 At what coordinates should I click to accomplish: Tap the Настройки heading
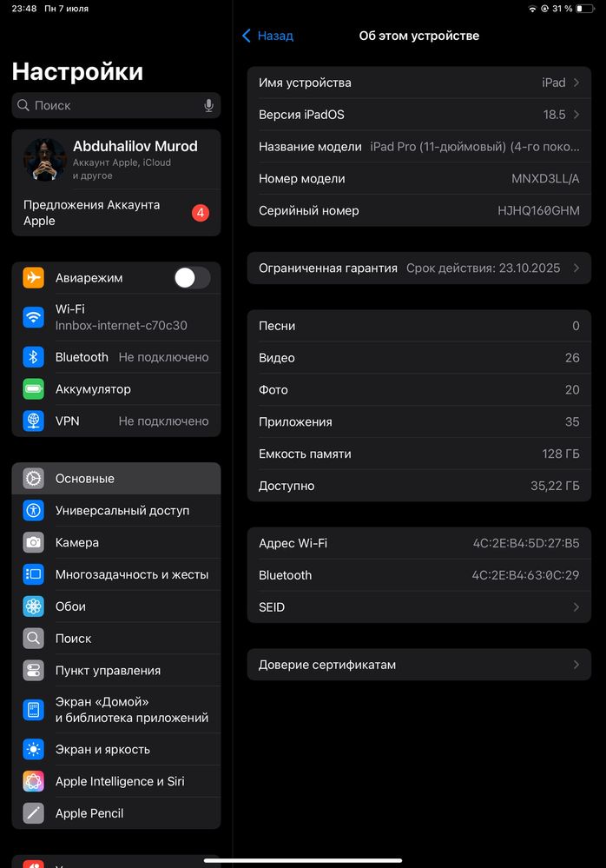pyautogui.click(x=77, y=71)
